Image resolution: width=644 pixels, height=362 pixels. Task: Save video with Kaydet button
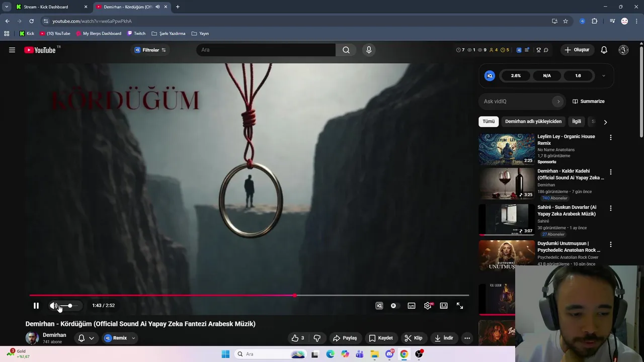click(381, 338)
